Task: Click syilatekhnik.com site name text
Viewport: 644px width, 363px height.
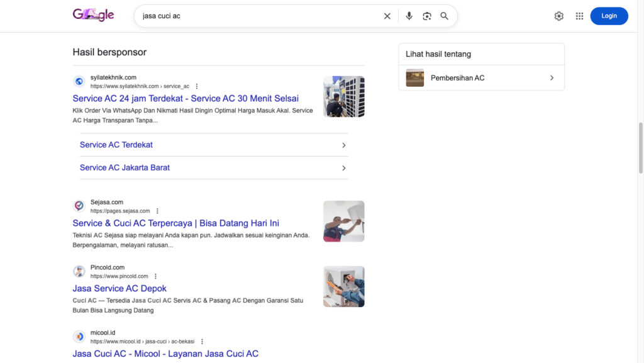Action: pyautogui.click(x=113, y=77)
